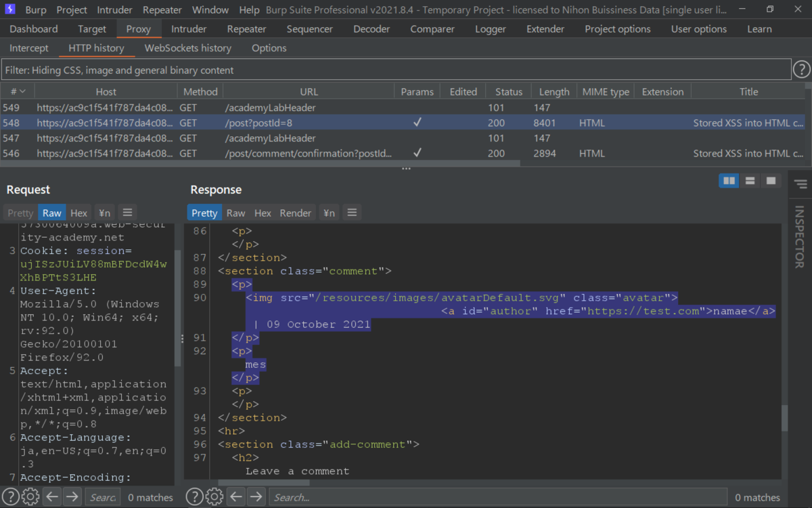
Task: Select Raw view in Response panel
Action: (235, 213)
